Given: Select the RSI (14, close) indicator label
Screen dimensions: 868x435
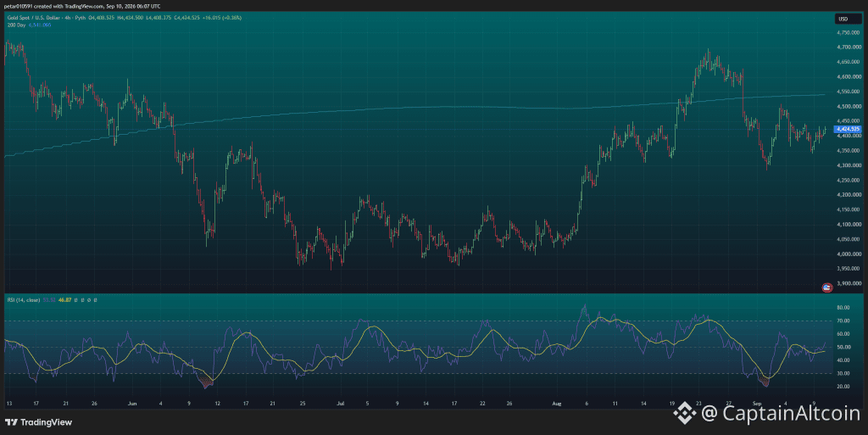Looking at the screenshot, I should [23, 300].
